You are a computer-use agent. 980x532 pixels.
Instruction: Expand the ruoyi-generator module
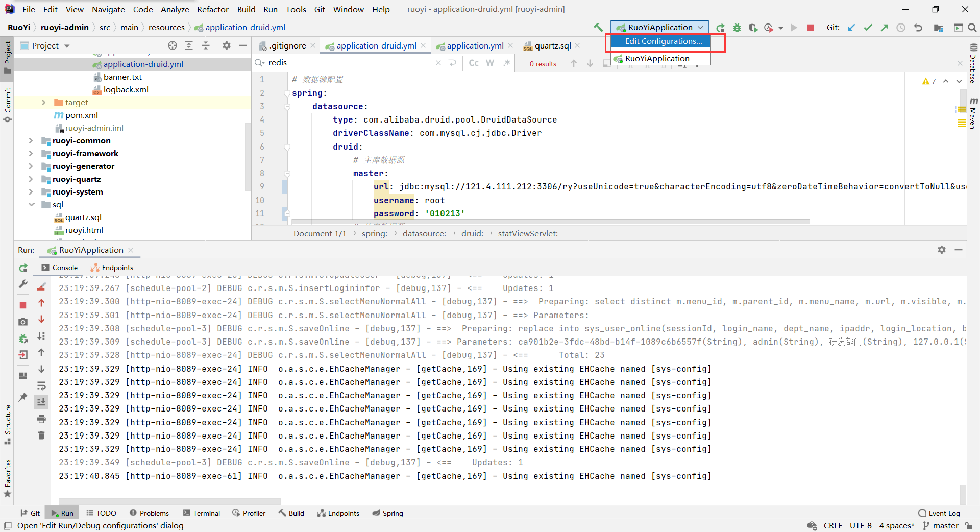(x=31, y=166)
